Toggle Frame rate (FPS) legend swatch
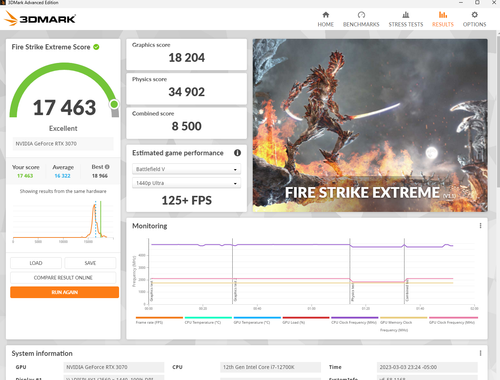The image size is (500, 380). pos(159,318)
